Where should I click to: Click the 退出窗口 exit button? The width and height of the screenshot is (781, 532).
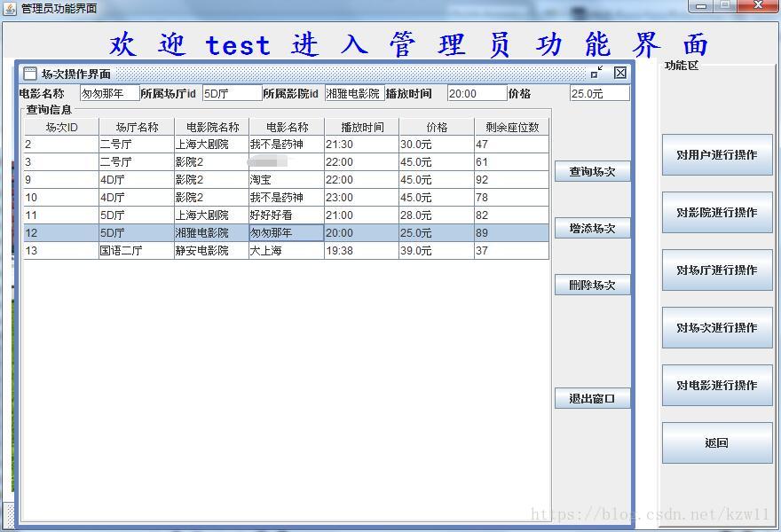(591, 398)
